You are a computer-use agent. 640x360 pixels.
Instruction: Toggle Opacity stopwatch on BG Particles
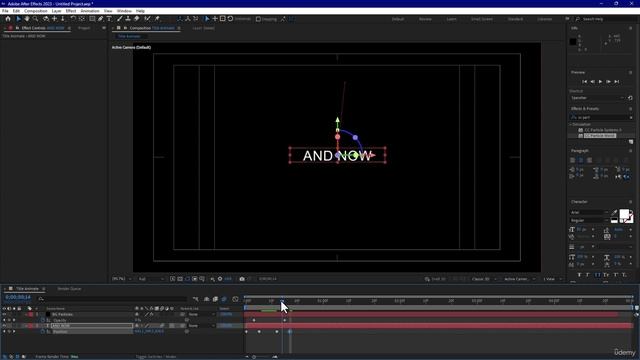point(43,320)
